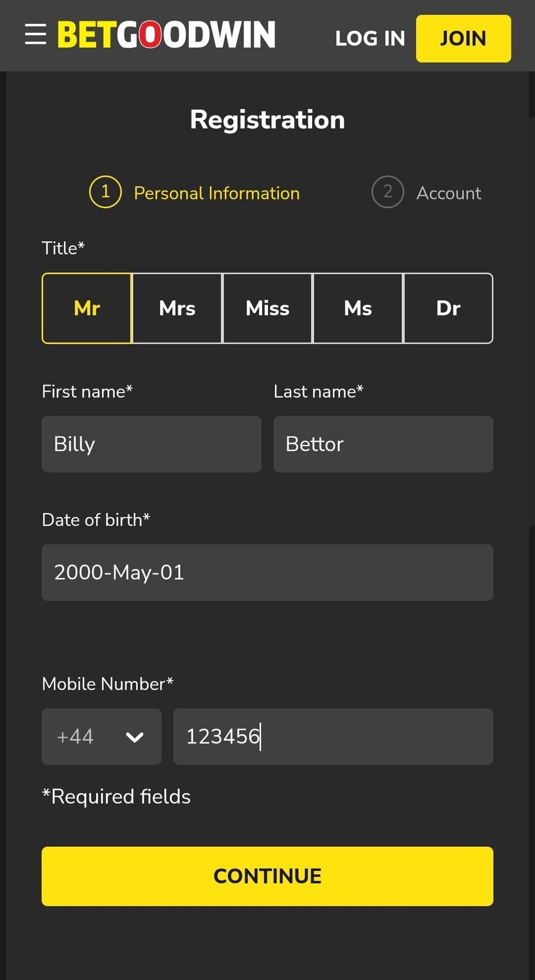Viewport: 535px width, 980px height.
Task: Select the Mrs title option
Action: click(x=177, y=308)
